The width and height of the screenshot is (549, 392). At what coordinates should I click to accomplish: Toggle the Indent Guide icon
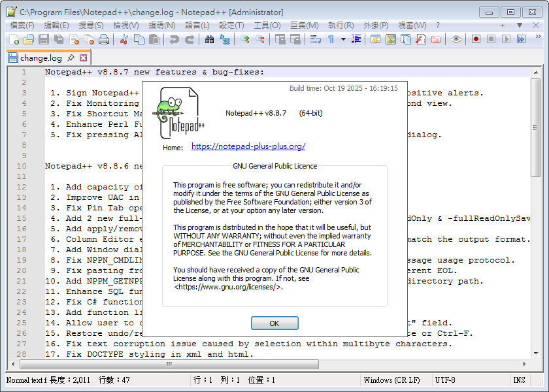(x=356, y=39)
